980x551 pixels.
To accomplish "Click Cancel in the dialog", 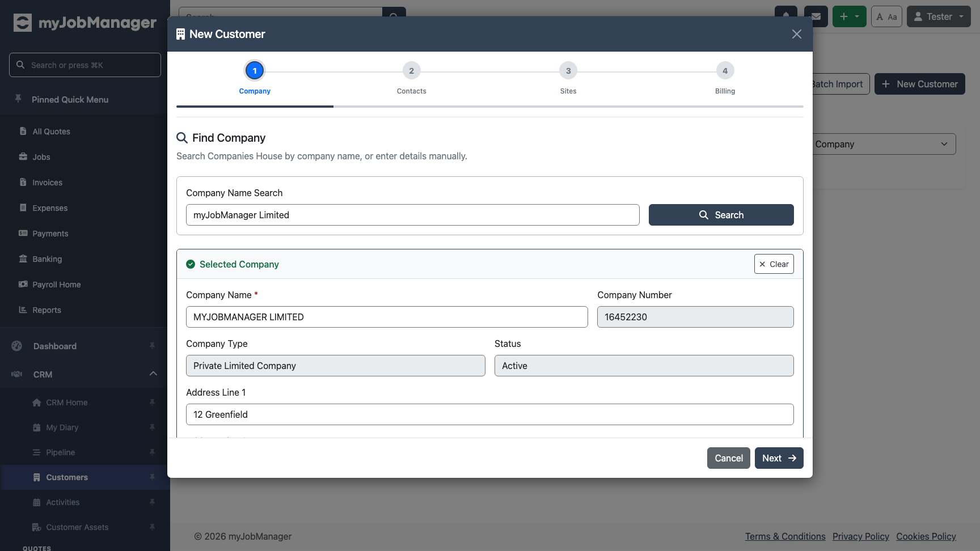I will 729,458.
